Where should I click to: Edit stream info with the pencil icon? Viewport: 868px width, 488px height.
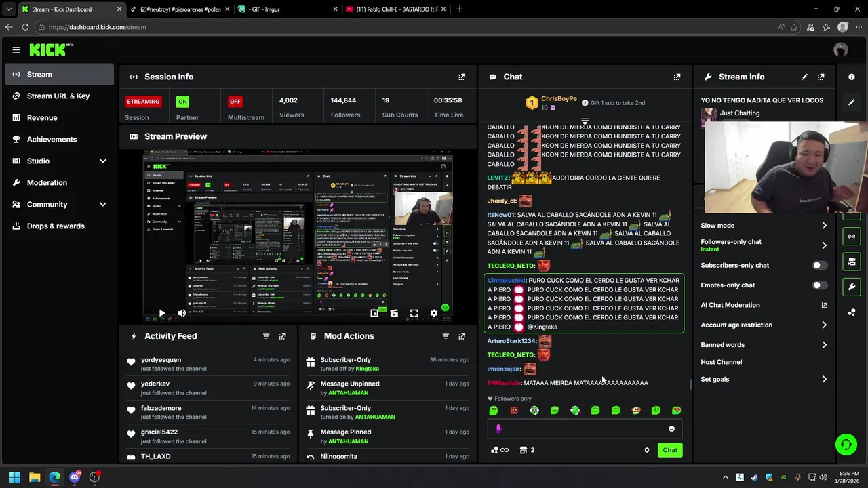804,77
